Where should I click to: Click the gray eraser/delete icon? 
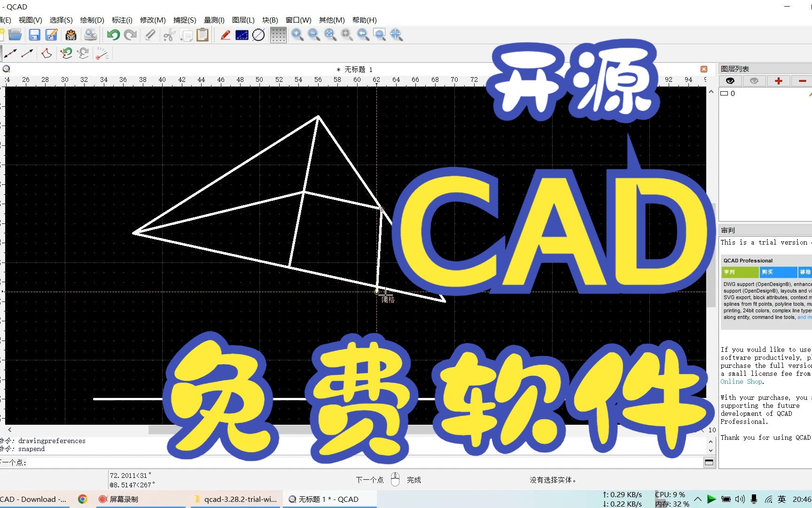(150, 35)
